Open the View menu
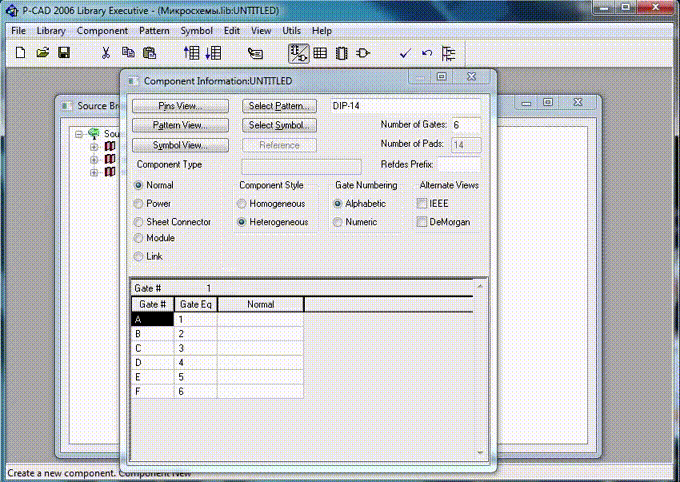 pyautogui.click(x=261, y=31)
